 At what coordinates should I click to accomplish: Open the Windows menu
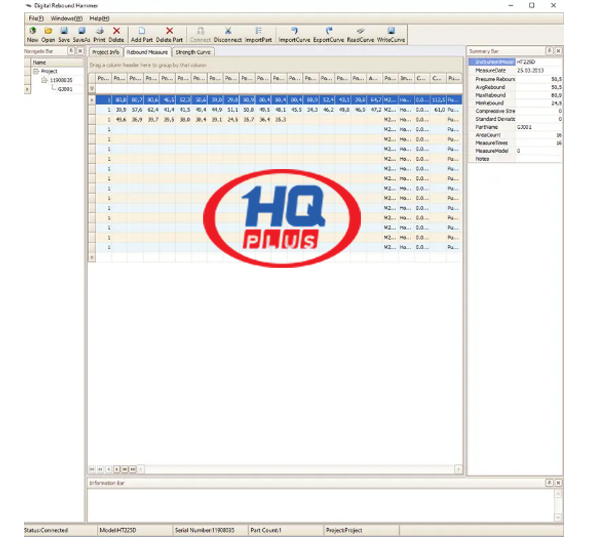67,18
